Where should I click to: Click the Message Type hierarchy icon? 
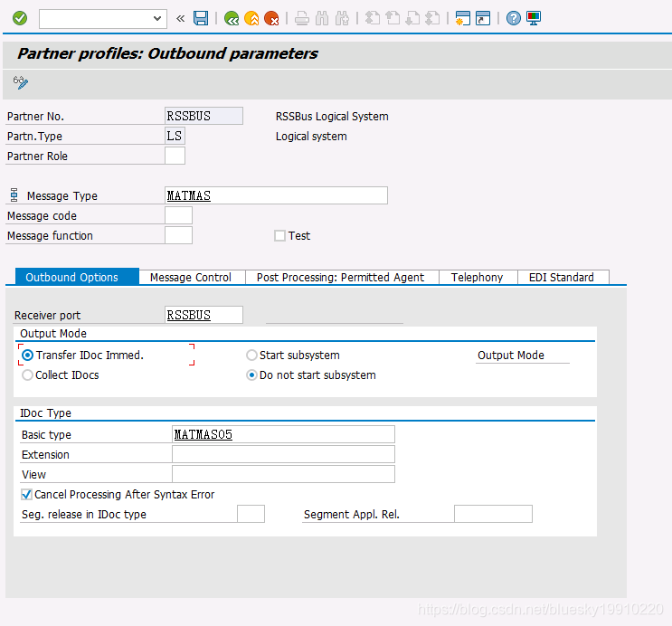pos(14,195)
